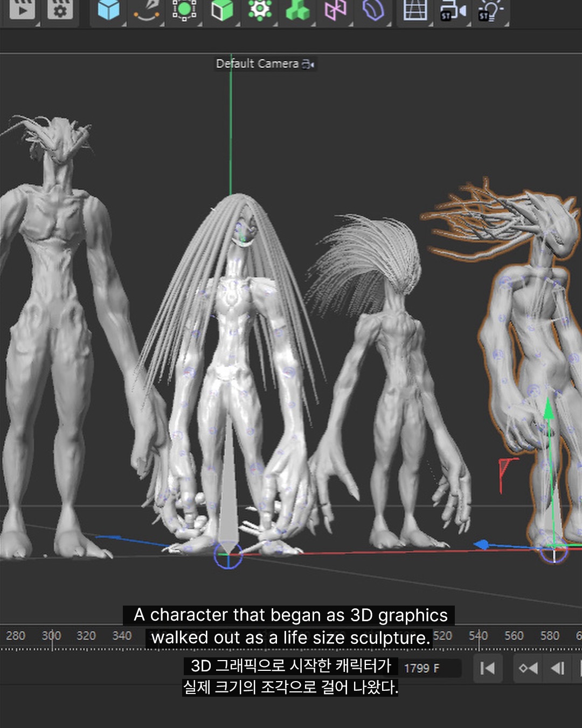Click frame 300 on the timeline ruler
Screen dimensions: 582x728
click(52, 636)
